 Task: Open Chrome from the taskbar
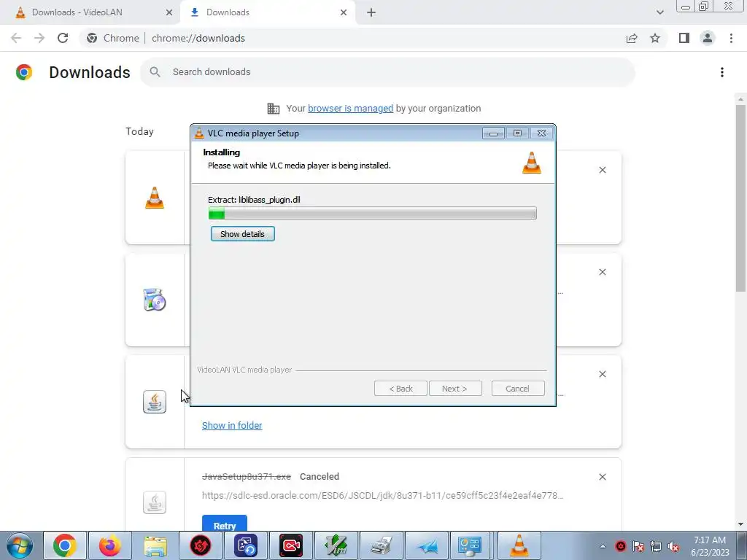pyautogui.click(x=65, y=545)
